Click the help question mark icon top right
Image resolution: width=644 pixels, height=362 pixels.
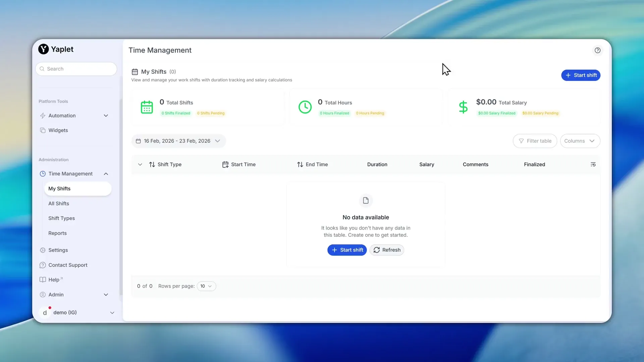597,50
